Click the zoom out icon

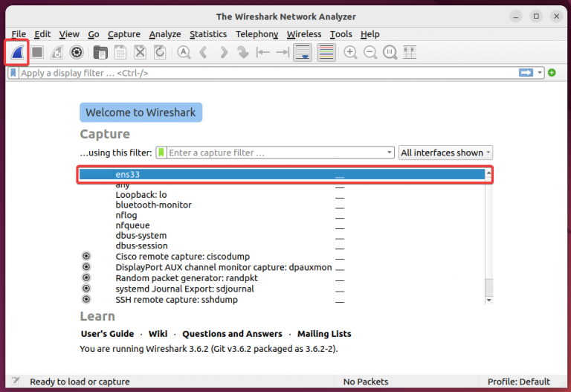(x=370, y=52)
